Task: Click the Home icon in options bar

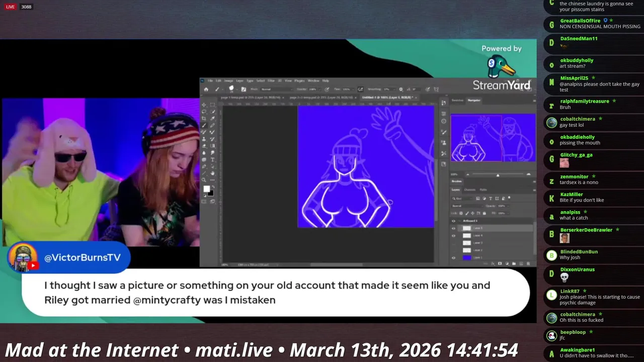Action: [206, 89]
